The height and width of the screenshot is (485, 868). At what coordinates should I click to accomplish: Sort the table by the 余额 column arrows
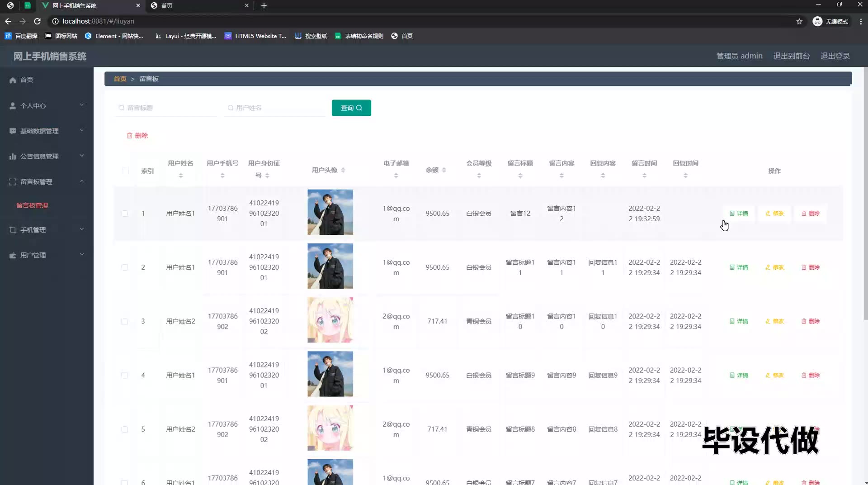click(x=444, y=170)
